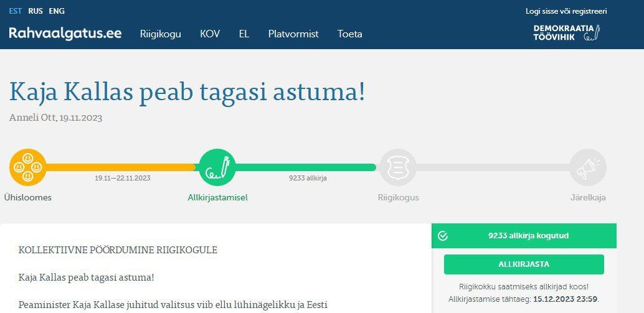Click the green Allkirjastamisel pen signature icon
Image resolution: width=644 pixels, height=313 pixels.
217,167
